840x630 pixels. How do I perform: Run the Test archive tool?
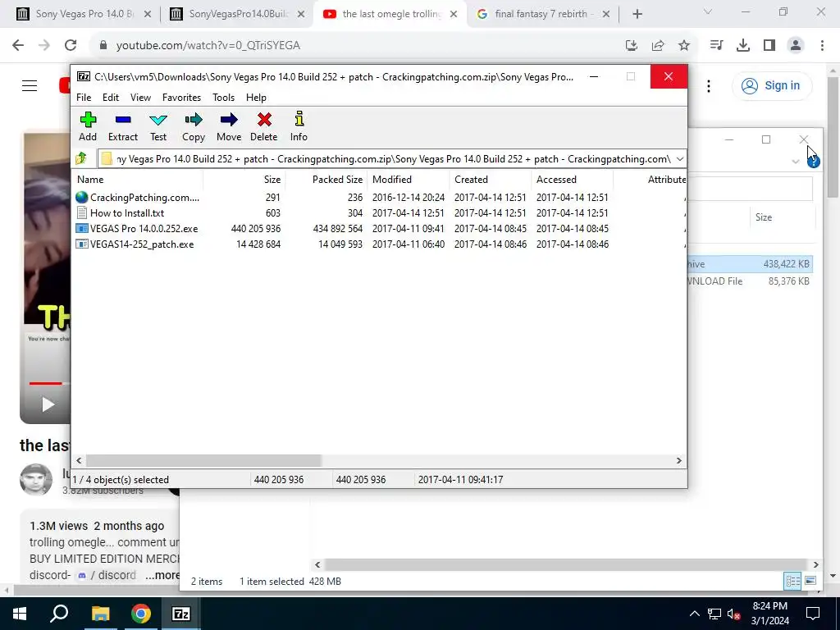(158, 127)
